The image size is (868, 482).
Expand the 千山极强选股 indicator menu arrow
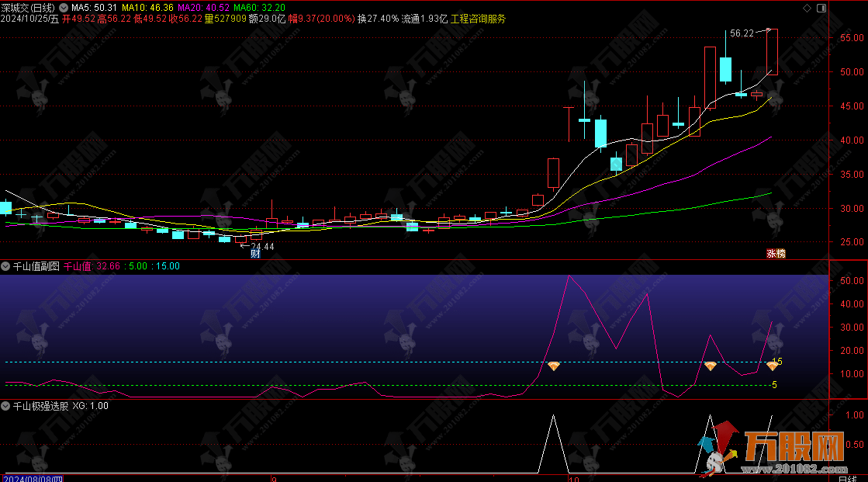5,406
